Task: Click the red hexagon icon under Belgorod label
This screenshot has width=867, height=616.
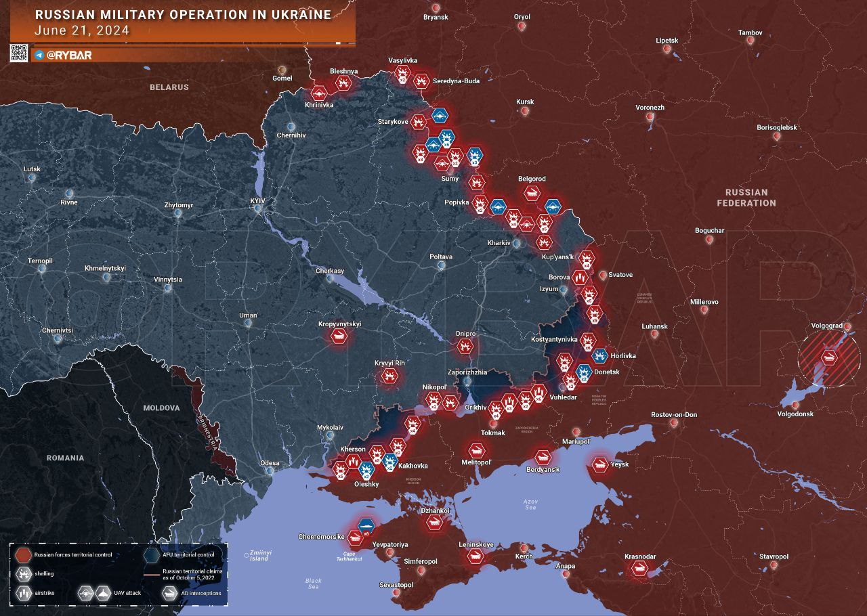Action: (x=532, y=194)
